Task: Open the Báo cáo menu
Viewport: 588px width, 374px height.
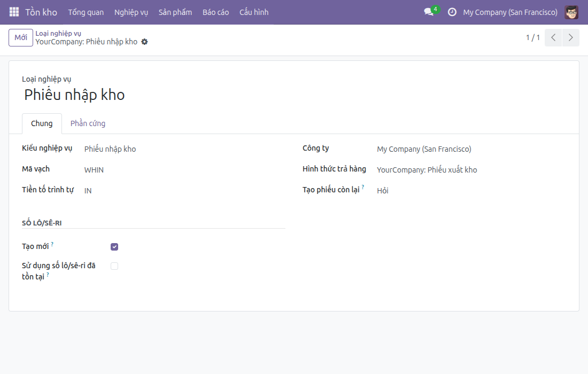Action: (x=215, y=12)
